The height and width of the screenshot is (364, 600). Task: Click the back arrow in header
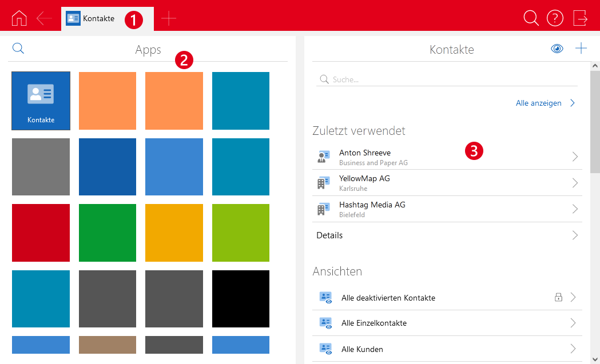click(44, 18)
